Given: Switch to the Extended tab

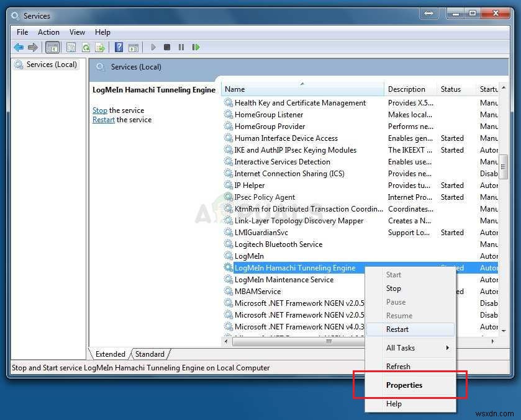Looking at the screenshot, I should pyautogui.click(x=111, y=354).
